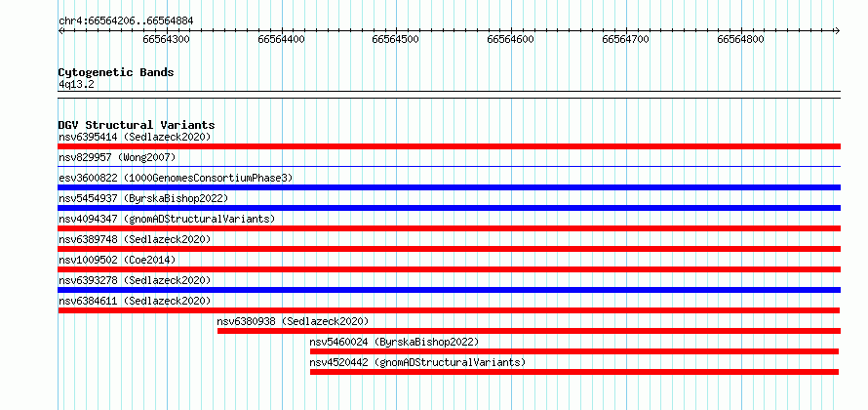Open the nsv6389748 (Sedlazeck2020) label
The height and width of the screenshot is (410, 868).
pyautogui.click(x=135, y=239)
